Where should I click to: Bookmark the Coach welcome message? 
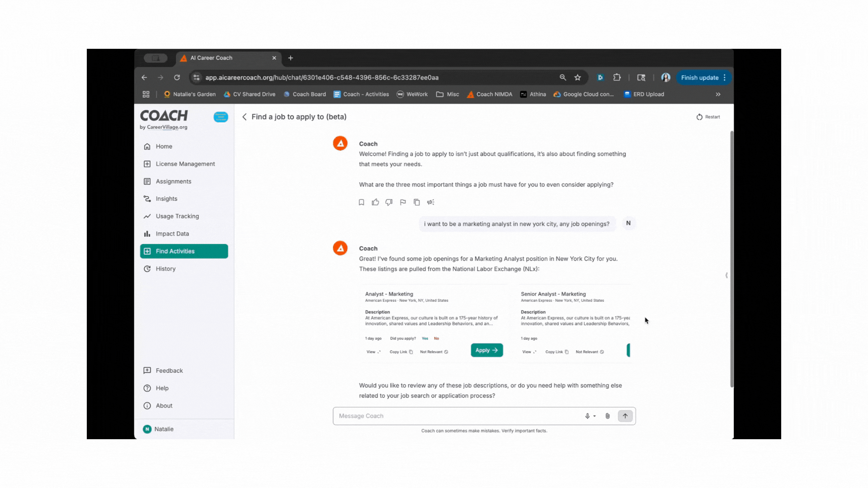click(361, 202)
